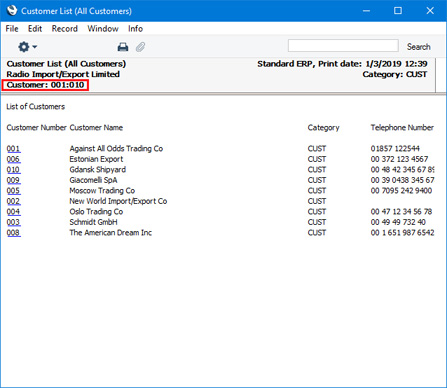Viewport: 447px width, 388px height.
Task: Open customer number 003 link
Action: [13, 222]
